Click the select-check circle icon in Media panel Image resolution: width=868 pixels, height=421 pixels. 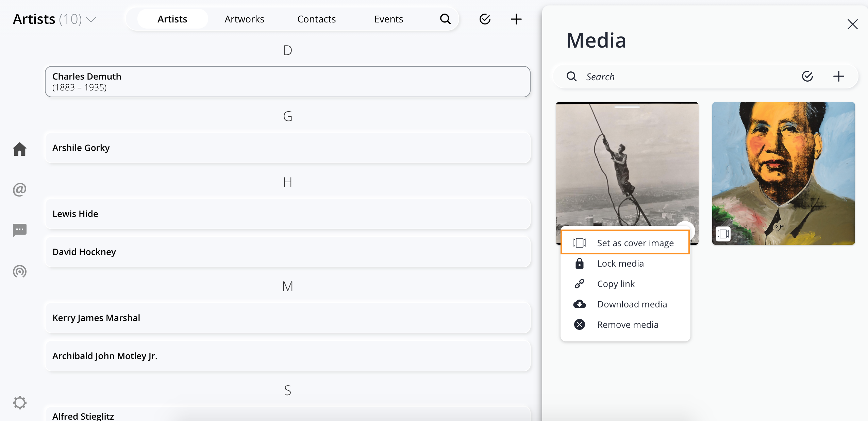[x=807, y=77]
